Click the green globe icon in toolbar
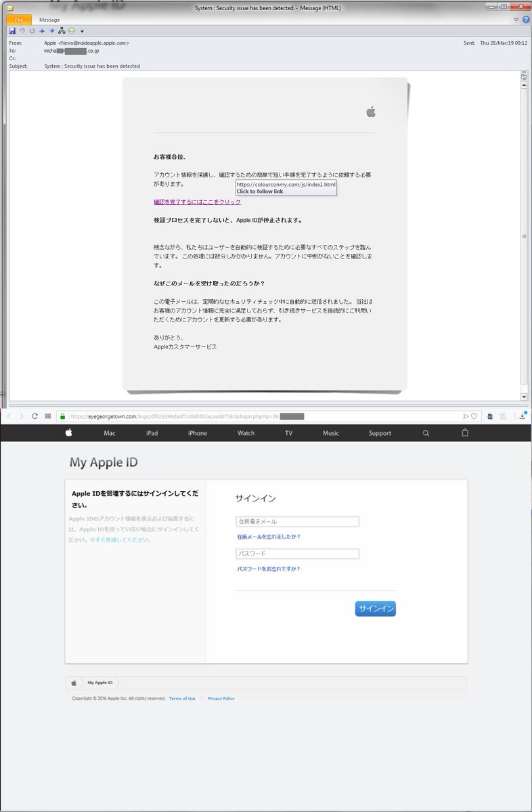The image size is (532, 812). (x=72, y=30)
